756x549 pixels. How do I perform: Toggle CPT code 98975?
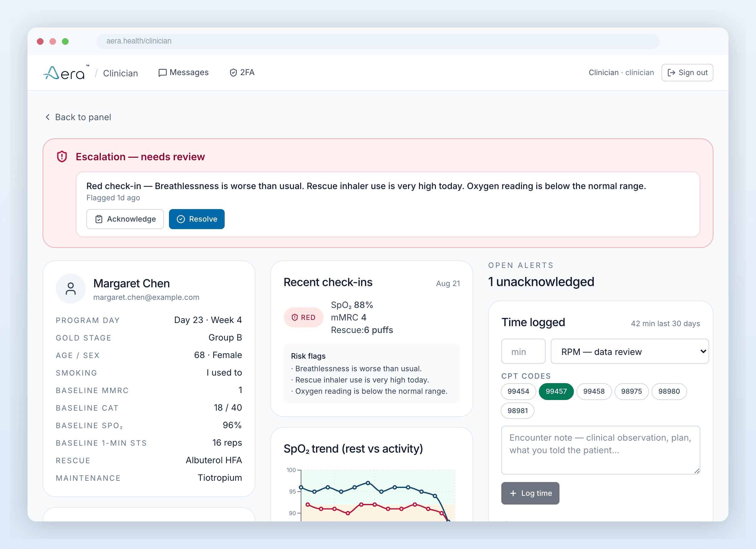point(632,391)
